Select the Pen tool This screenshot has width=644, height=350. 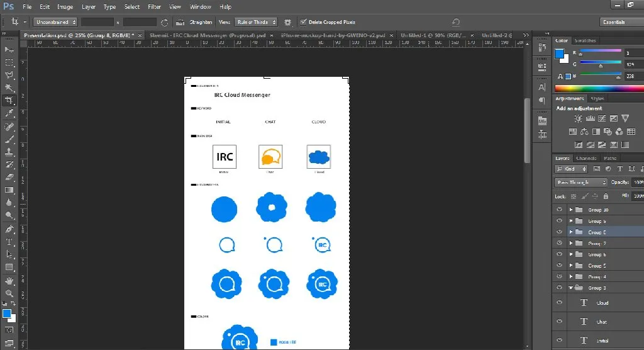(x=9, y=229)
